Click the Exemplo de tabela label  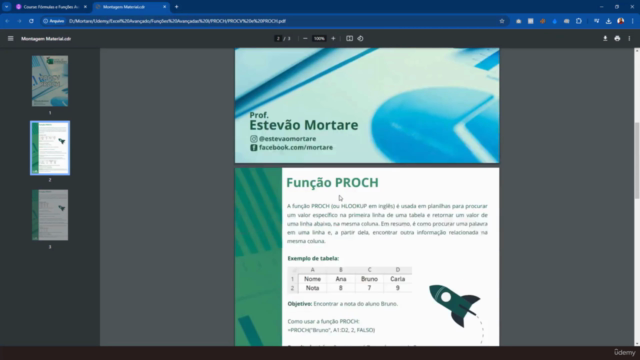pos(313,258)
